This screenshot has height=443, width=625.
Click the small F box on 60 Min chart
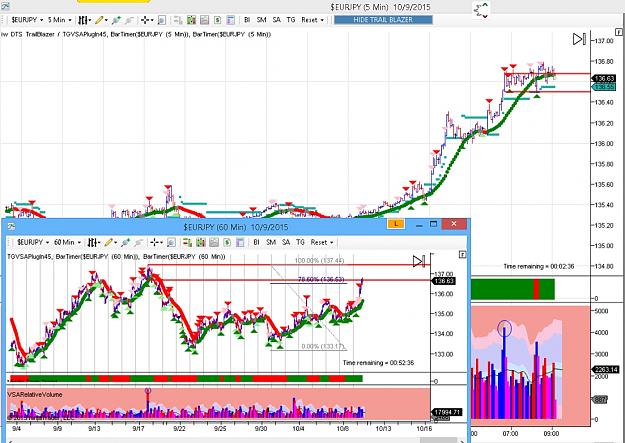pos(462,254)
